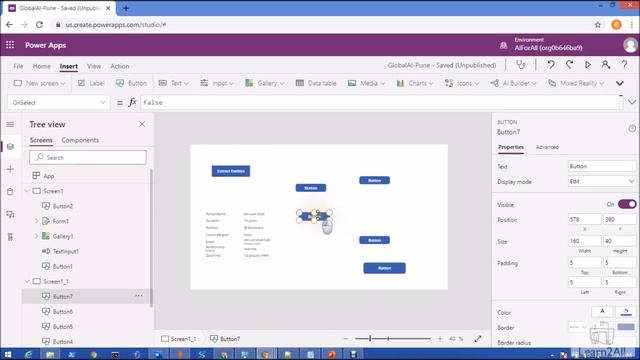Viewport: 640px width, 360px height.
Task: Open the Border color swatch
Action: pos(626,327)
